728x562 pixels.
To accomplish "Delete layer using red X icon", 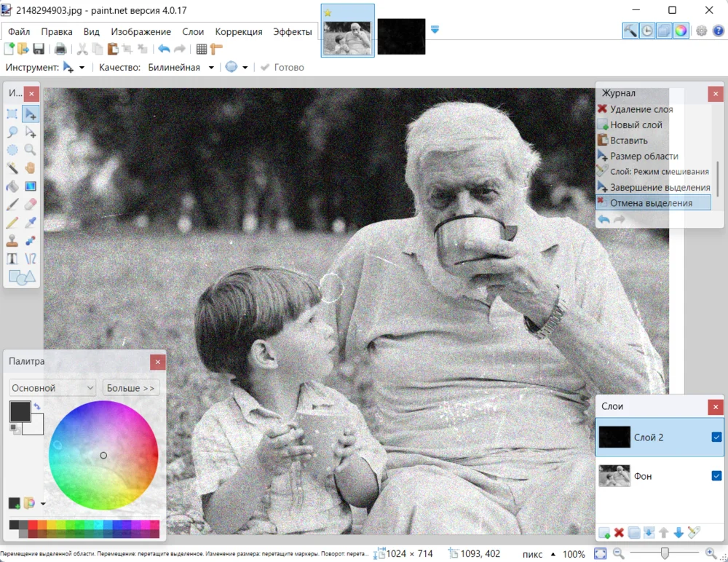I will (x=619, y=533).
